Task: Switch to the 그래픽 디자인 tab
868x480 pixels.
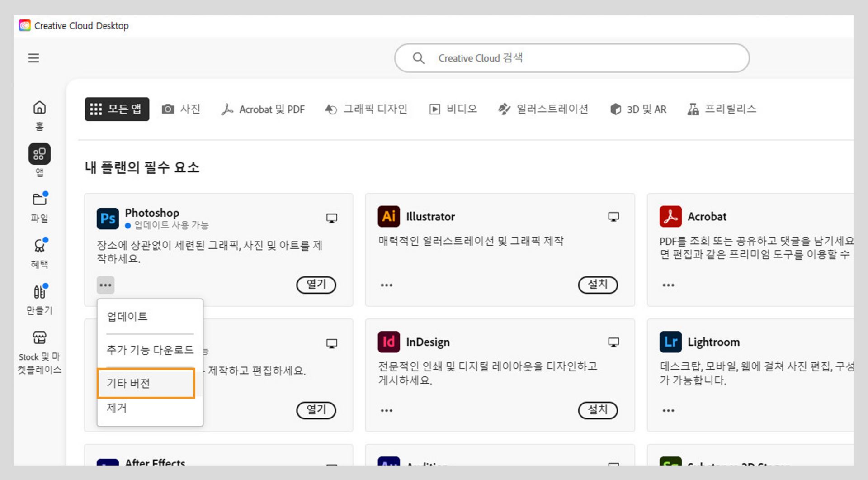Action: [x=366, y=109]
